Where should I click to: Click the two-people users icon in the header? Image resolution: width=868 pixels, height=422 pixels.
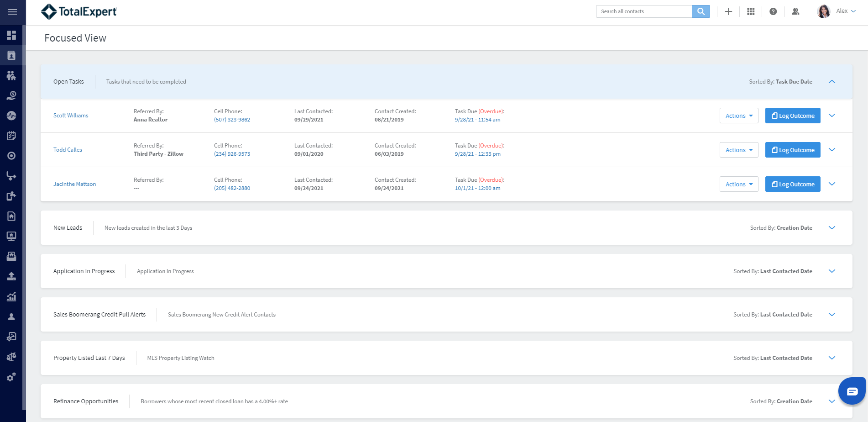click(x=795, y=11)
